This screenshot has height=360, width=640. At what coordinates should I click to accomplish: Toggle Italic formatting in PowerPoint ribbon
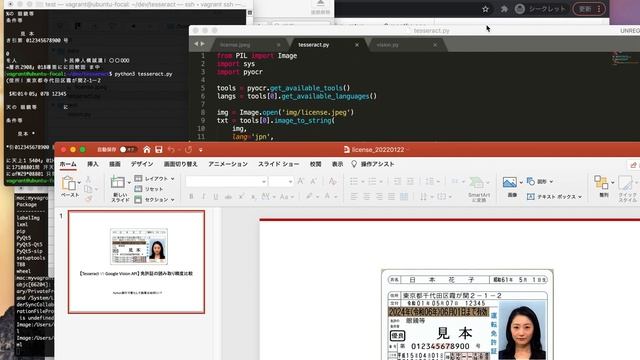click(203, 196)
